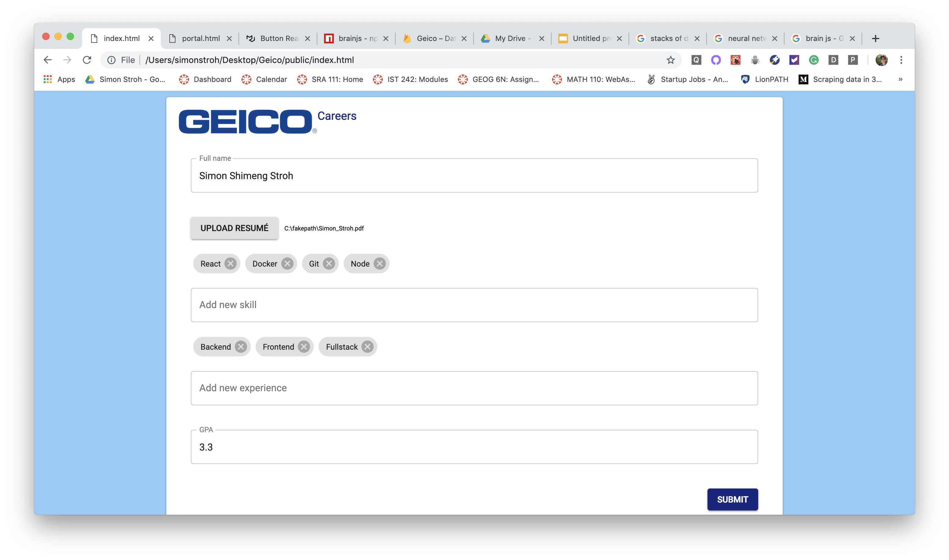This screenshot has height=560, width=949.
Task: Open the Grammarly extension icon
Action: point(814,60)
